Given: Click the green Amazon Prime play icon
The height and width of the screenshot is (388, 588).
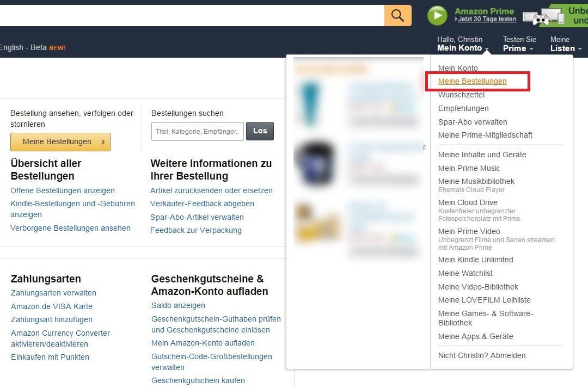Looking at the screenshot, I should coord(437,15).
